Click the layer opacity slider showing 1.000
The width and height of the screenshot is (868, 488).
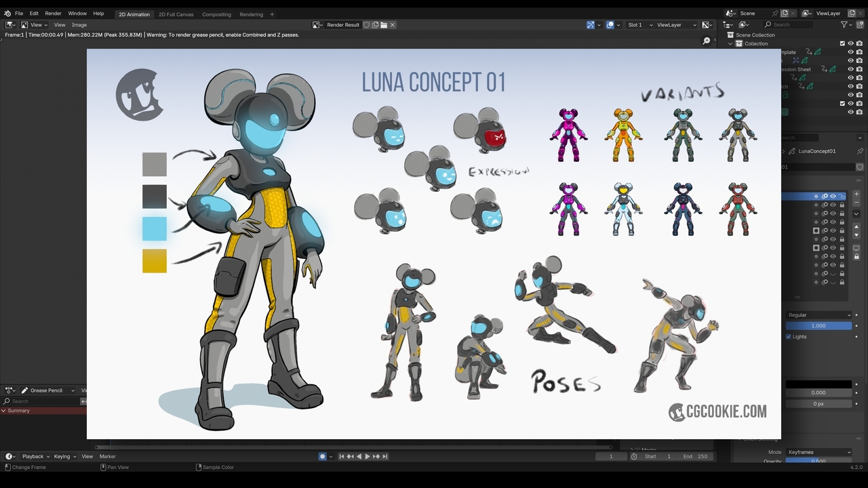818,326
